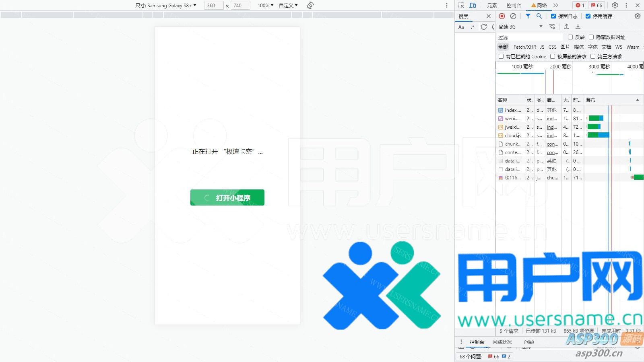Open the 100% zoom dropdown

point(265,5)
